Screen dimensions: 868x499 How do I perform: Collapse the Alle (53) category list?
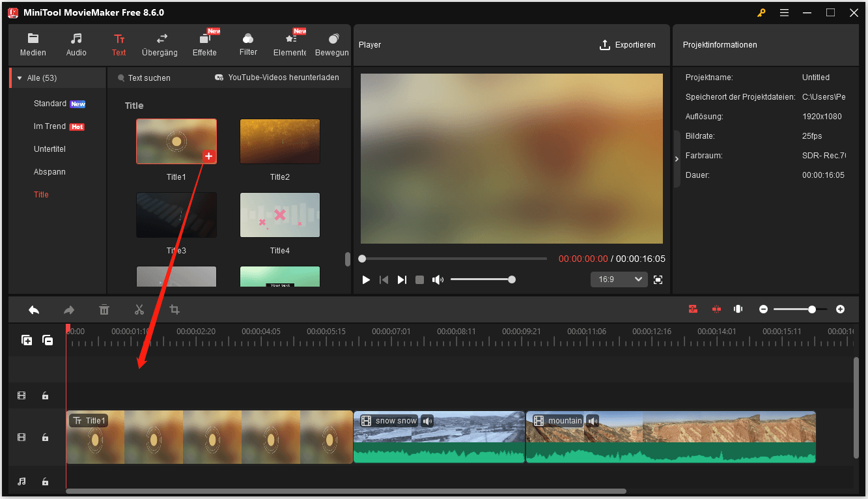[x=20, y=77]
